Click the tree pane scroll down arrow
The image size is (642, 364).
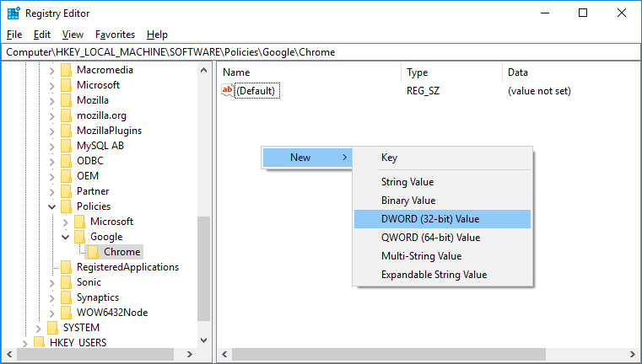[203, 341]
